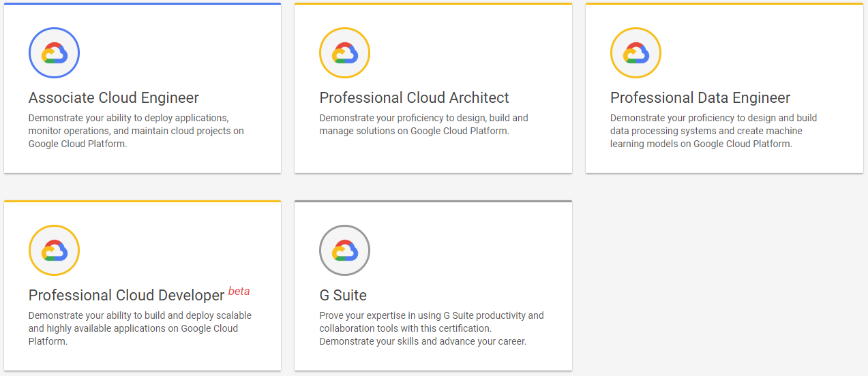Click the red beta label
This screenshot has width=868, height=376.
pyautogui.click(x=239, y=292)
